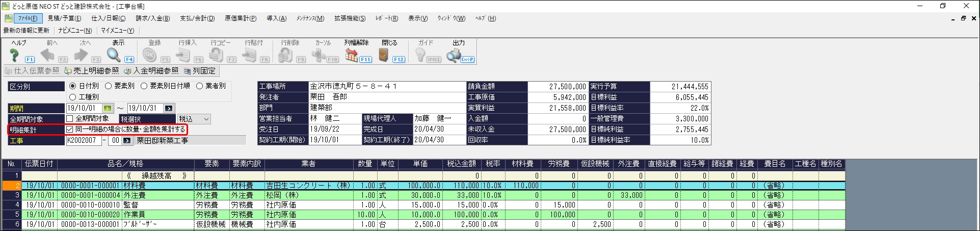980x231 pixels.
Task: Select the 業者別 radio button
Action: click(x=200, y=86)
